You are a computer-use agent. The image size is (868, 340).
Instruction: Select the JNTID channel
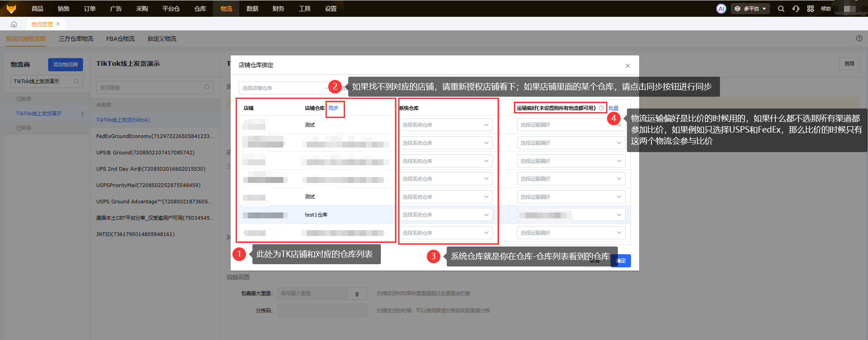[135, 234]
